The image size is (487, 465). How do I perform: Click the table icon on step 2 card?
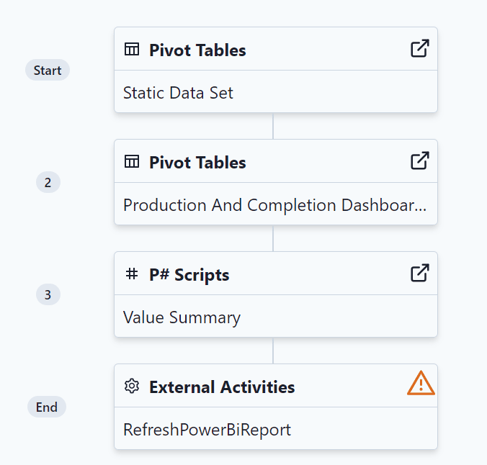[x=132, y=162]
